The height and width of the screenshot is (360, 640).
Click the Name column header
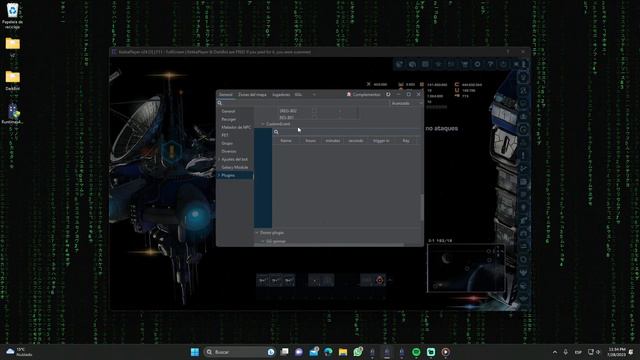(x=286, y=141)
